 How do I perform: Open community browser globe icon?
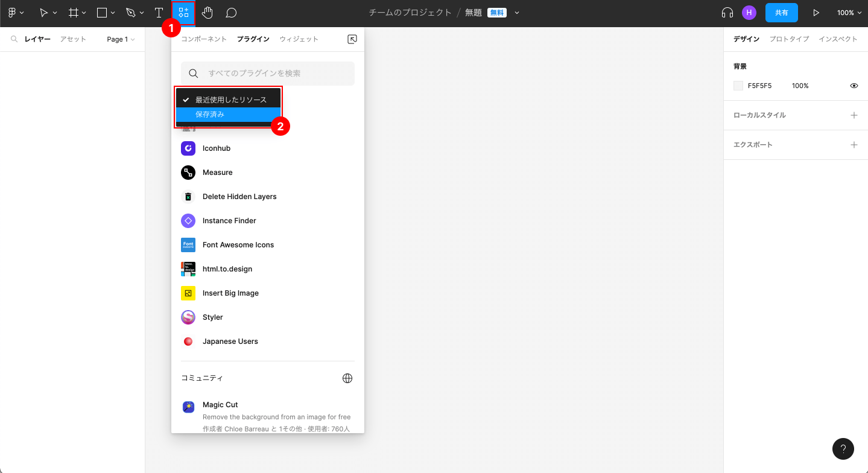pos(347,378)
